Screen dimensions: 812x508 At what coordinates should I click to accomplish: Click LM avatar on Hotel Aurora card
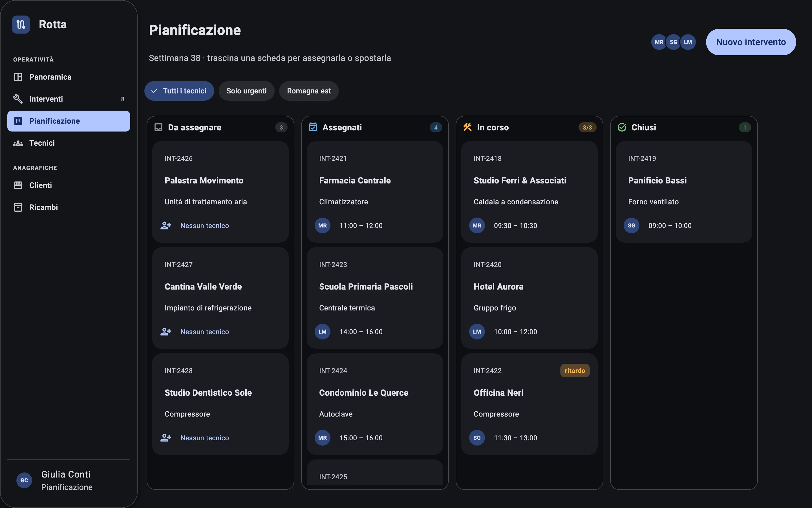point(477,332)
